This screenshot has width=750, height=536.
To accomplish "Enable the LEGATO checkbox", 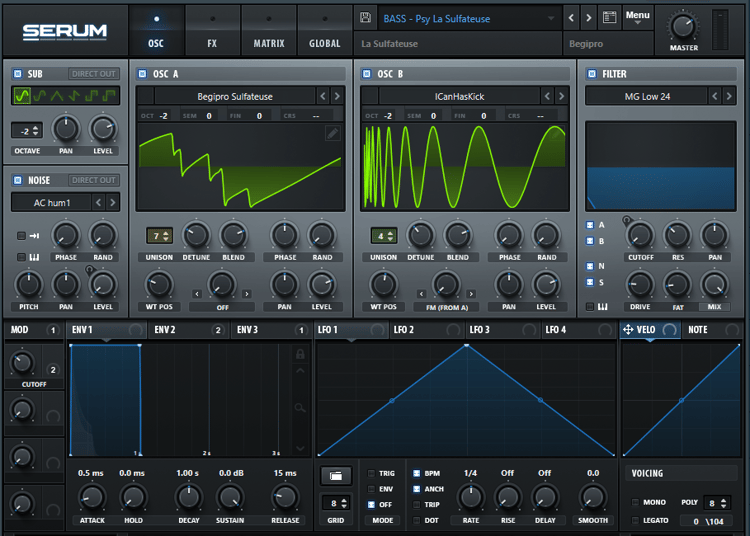I will tap(635, 520).
